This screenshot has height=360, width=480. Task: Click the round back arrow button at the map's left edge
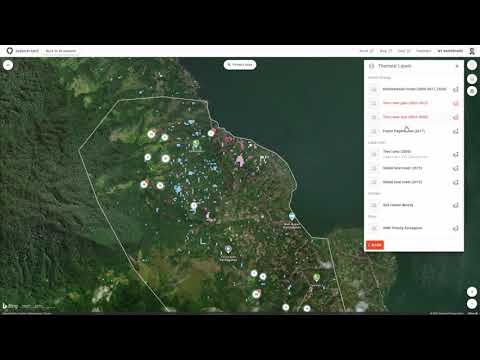8,65
